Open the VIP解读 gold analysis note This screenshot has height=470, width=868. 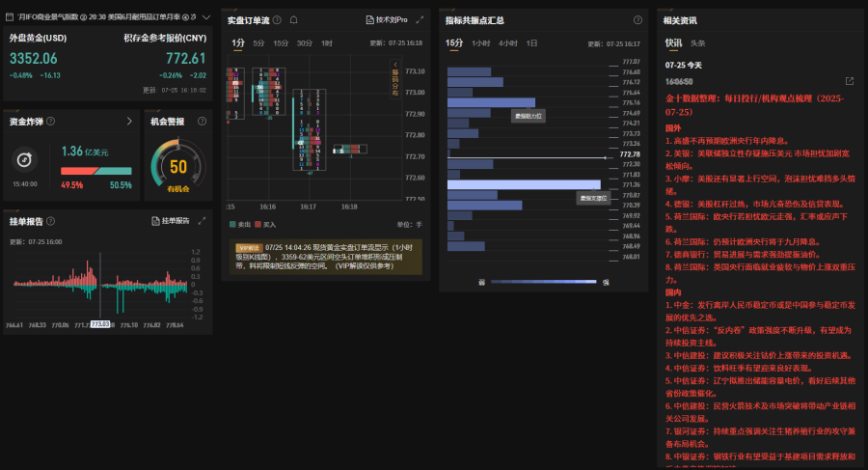point(326,257)
